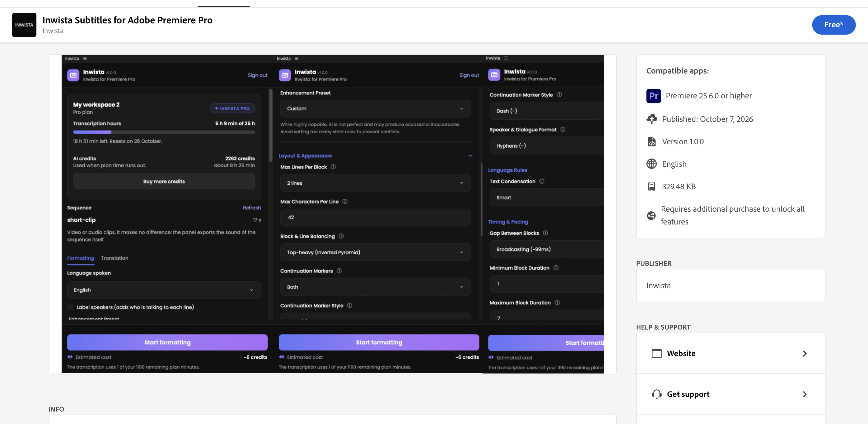Click the file size icon by 329.48 KB

point(651,186)
